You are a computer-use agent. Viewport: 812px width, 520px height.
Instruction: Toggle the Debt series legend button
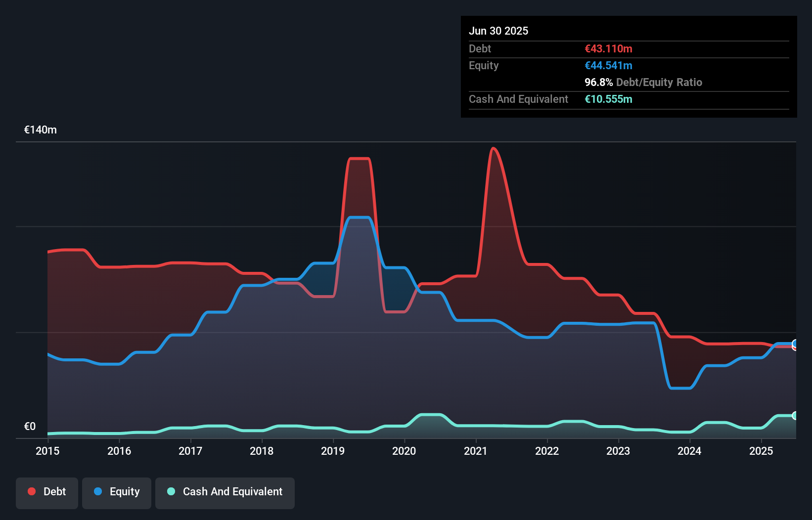coord(47,492)
